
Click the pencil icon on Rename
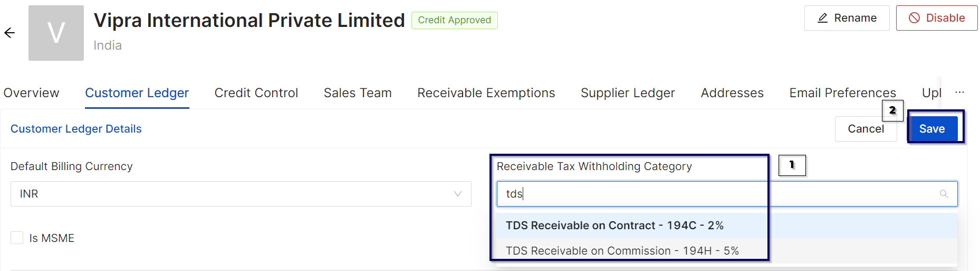[822, 18]
